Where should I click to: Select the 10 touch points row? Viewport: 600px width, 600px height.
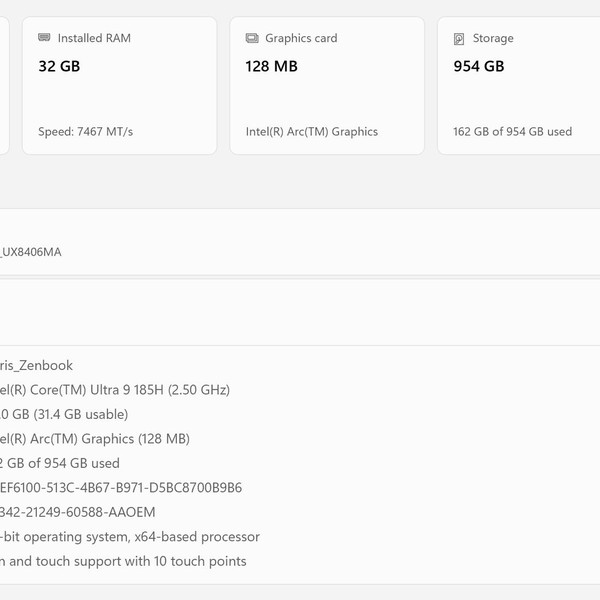[123, 561]
